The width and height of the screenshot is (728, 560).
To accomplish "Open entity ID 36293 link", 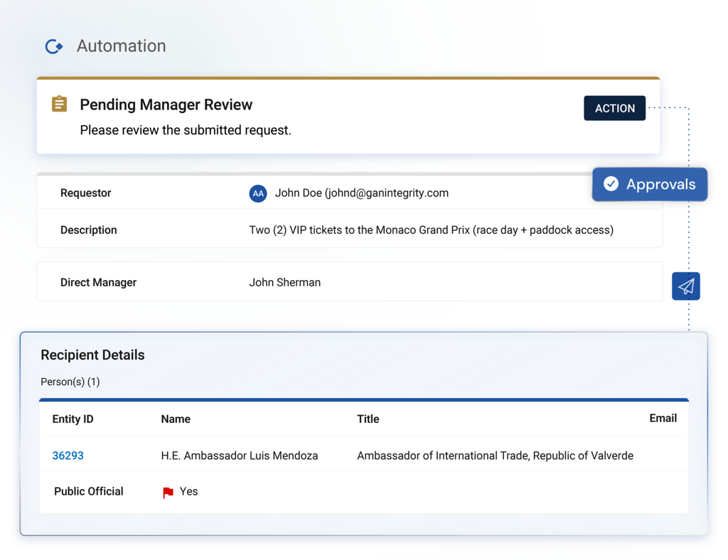I will click(68, 456).
